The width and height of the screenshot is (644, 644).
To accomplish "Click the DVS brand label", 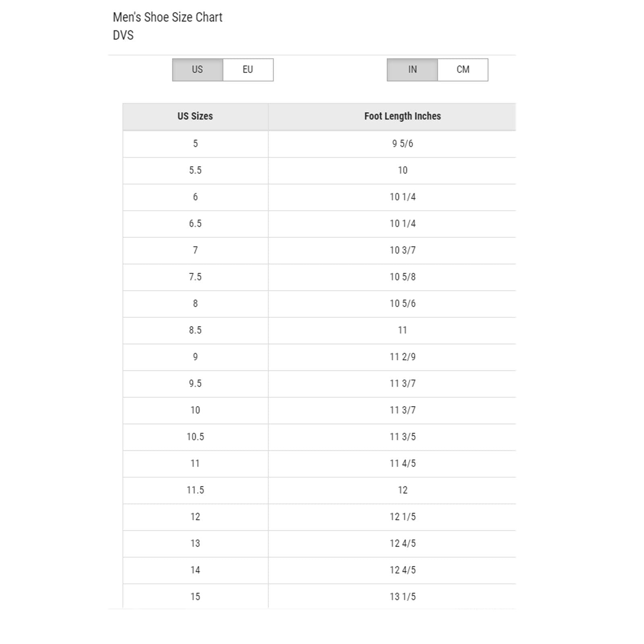I will coord(123,35).
